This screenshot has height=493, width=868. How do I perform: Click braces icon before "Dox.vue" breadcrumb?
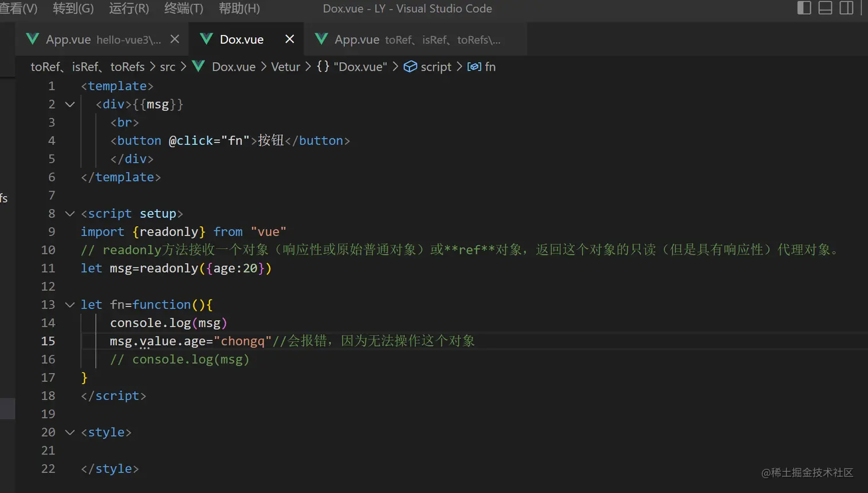[323, 67]
